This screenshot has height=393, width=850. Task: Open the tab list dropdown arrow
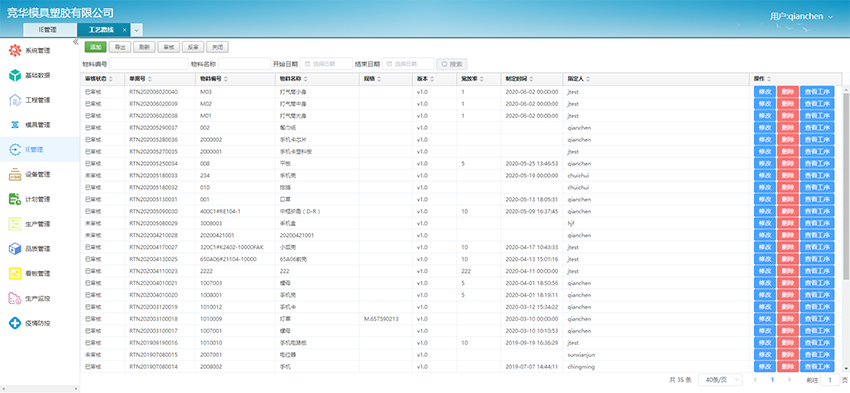[137, 30]
